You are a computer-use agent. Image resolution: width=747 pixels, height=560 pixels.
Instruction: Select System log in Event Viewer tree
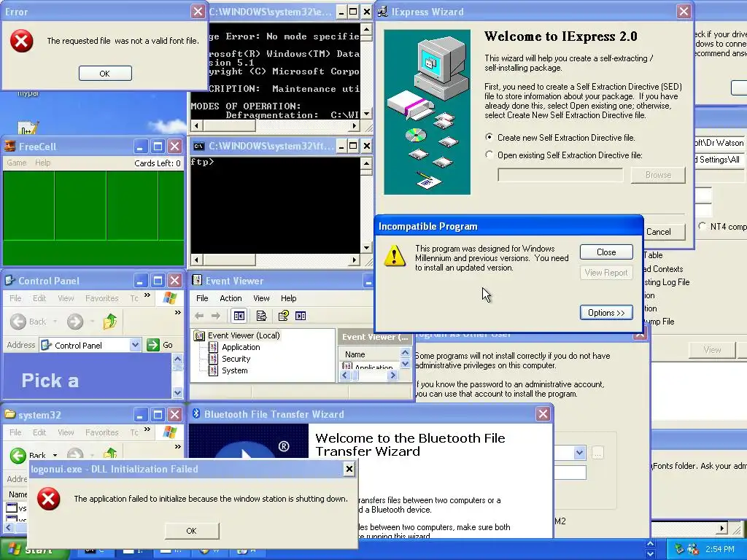tap(234, 370)
